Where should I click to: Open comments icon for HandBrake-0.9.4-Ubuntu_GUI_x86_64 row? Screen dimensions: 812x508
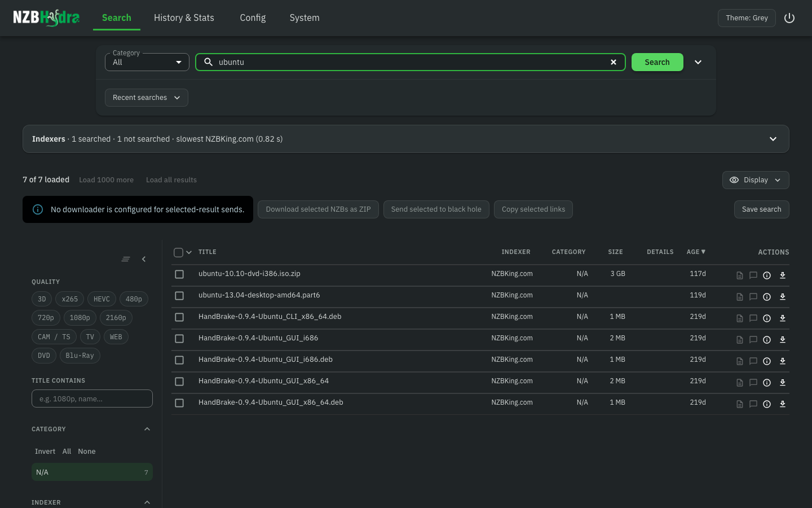click(x=753, y=383)
